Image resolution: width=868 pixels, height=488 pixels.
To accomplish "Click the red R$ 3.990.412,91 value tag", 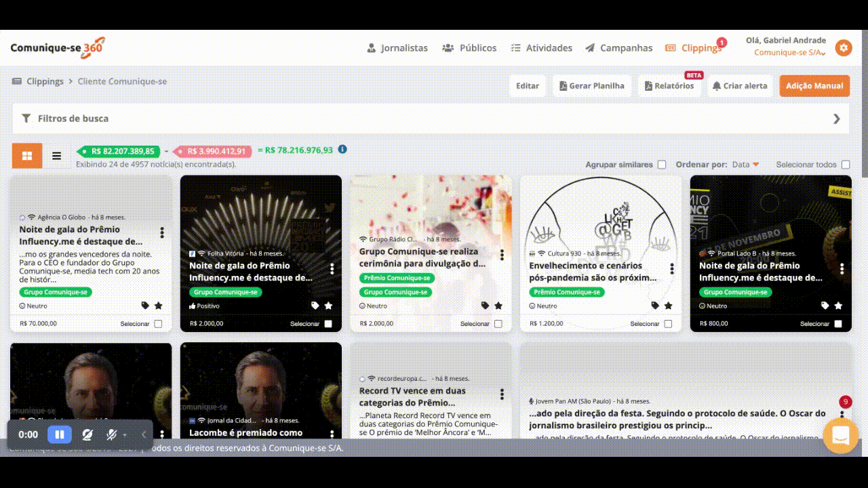I will [213, 151].
